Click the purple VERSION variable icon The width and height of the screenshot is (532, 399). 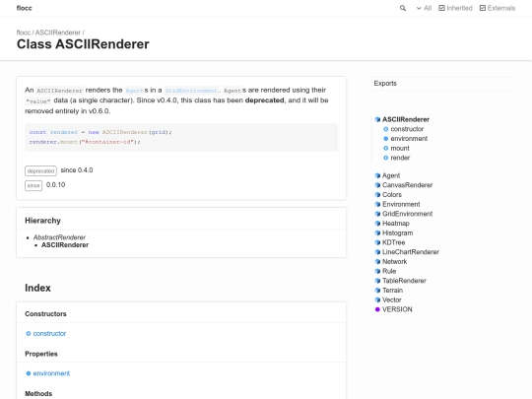coord(377,309)
